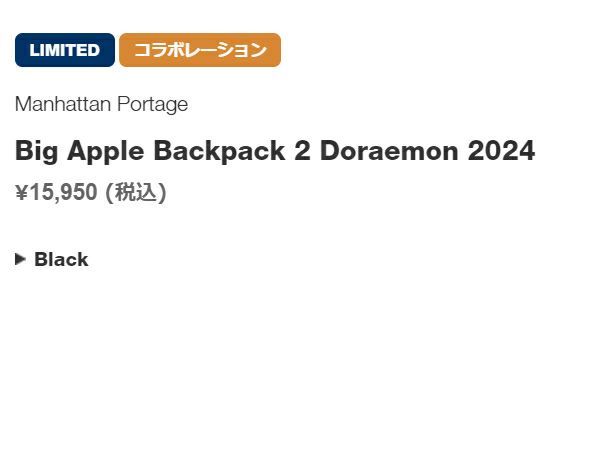
Task: Open the Manhattan Portage brand link
Action: [x=101, y=104]
